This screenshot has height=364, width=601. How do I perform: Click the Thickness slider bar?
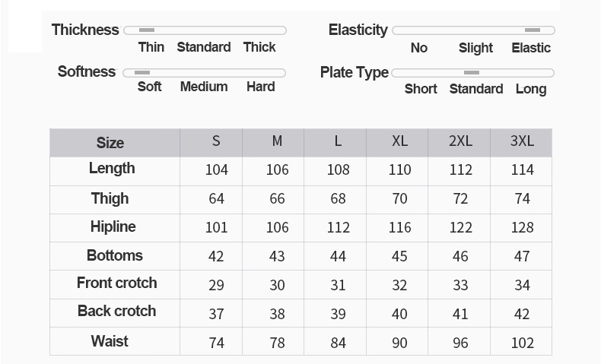205,30
